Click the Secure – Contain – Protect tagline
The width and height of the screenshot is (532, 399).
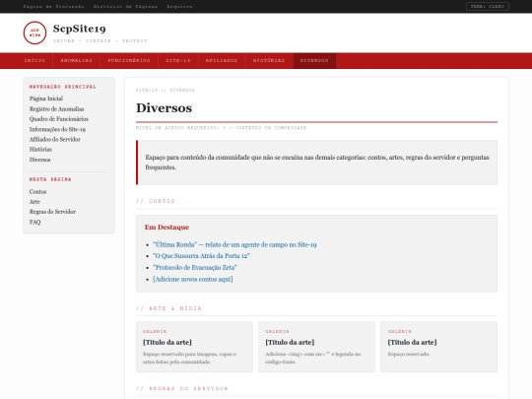pos(100,40)
